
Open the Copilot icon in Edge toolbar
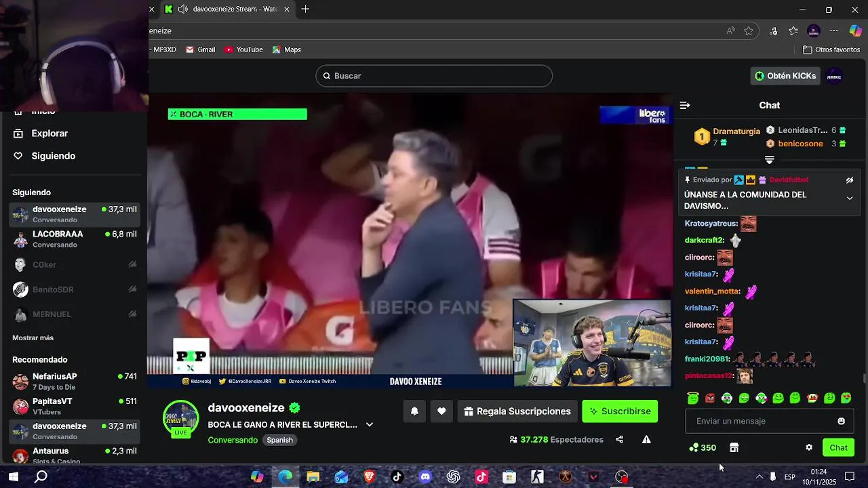pos(855,30)
